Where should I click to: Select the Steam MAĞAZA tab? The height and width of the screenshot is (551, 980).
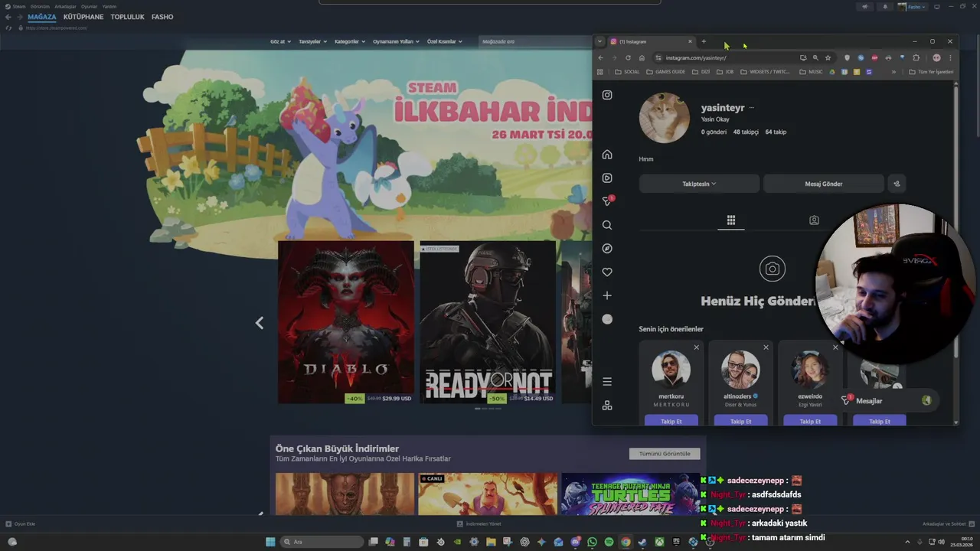pos(42,17)
